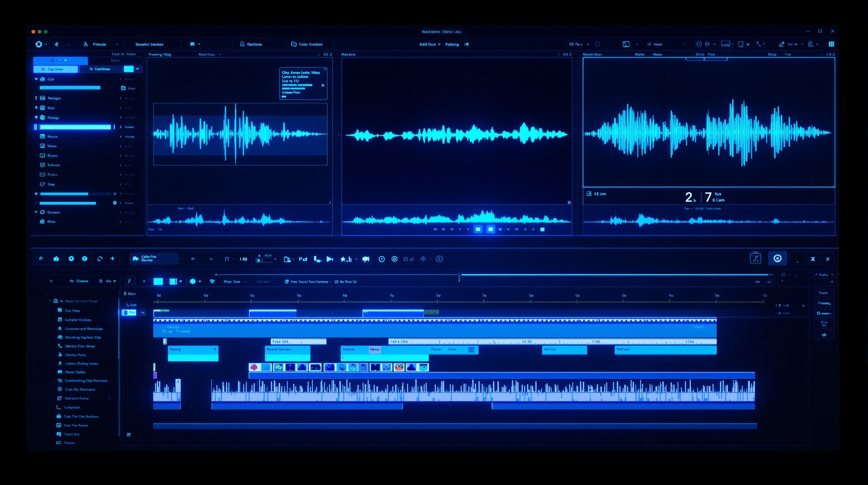
Task: Open the Add Dure dropdown
Action: [430, 44]
